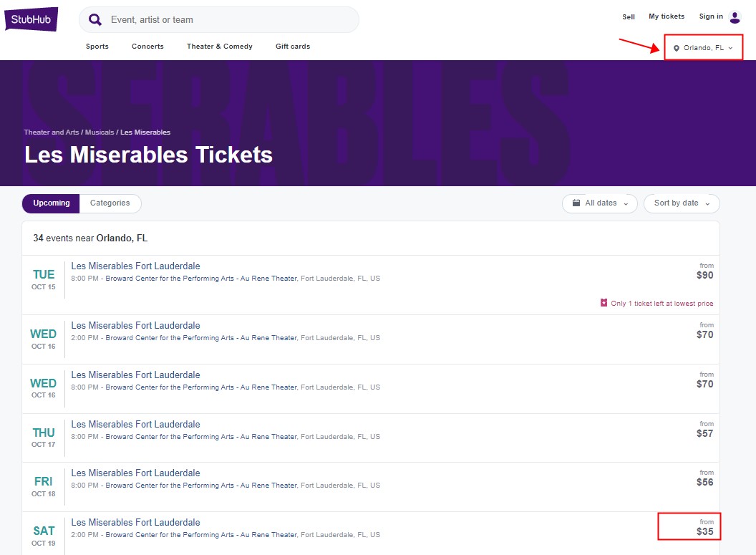
Task: Open the Orlando, FL location dropdown
Action: click(x=704, y=48)
